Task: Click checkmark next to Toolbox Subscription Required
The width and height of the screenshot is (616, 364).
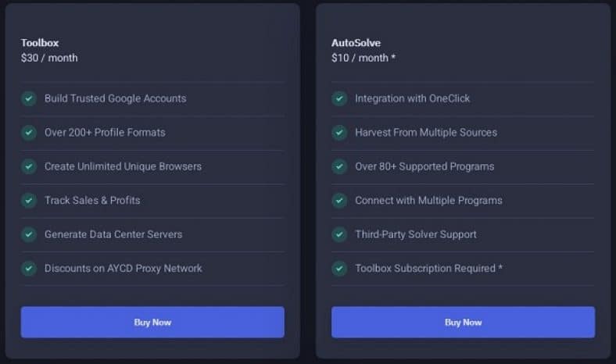Action: (x=339, y=269)
